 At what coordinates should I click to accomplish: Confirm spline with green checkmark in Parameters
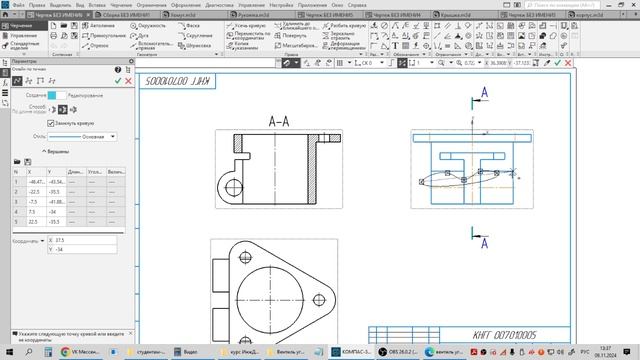tap(118, 81)
